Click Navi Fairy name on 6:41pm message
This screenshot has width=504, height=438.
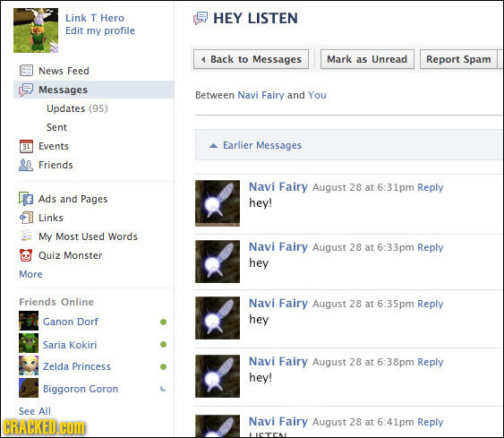(x=278, y=421)
